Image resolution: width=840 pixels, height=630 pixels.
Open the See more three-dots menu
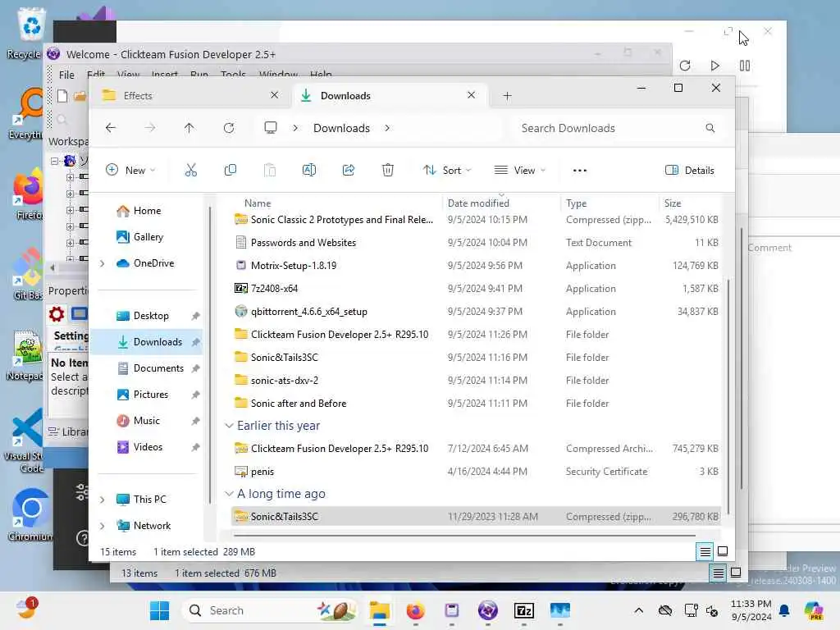580,171
